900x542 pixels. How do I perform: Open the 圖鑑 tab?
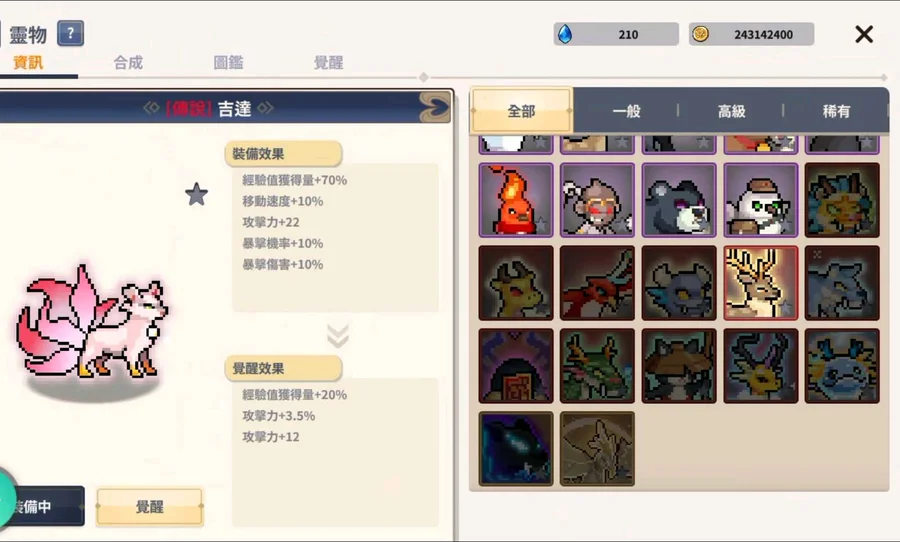[x=228, y=62]
